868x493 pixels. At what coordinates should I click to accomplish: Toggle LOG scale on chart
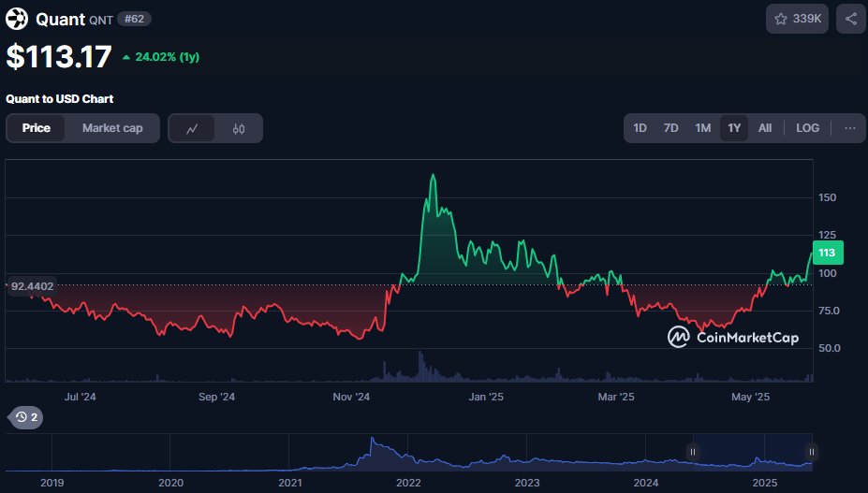point(808,128)
